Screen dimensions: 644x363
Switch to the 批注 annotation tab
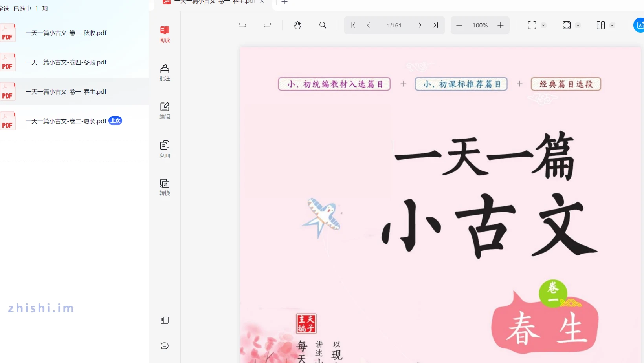165,73
